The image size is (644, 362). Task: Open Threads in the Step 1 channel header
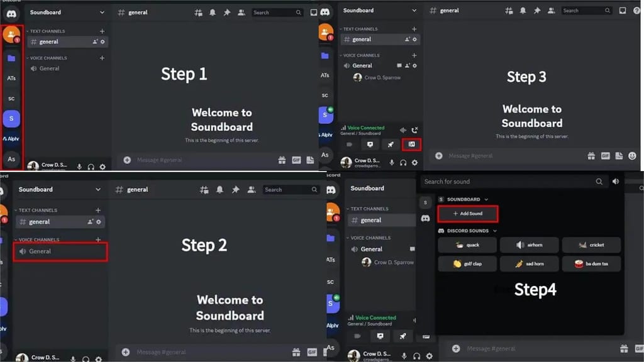[x=198, y=13]
